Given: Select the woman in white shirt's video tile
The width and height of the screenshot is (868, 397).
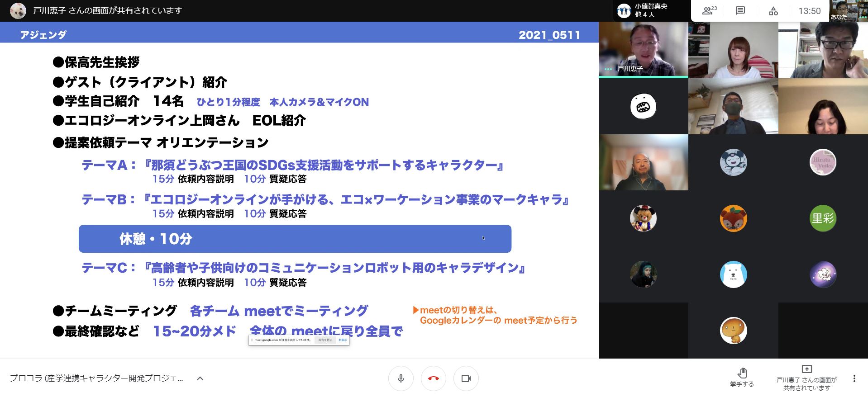Looking at the screenshot, I should pos(733,49).
